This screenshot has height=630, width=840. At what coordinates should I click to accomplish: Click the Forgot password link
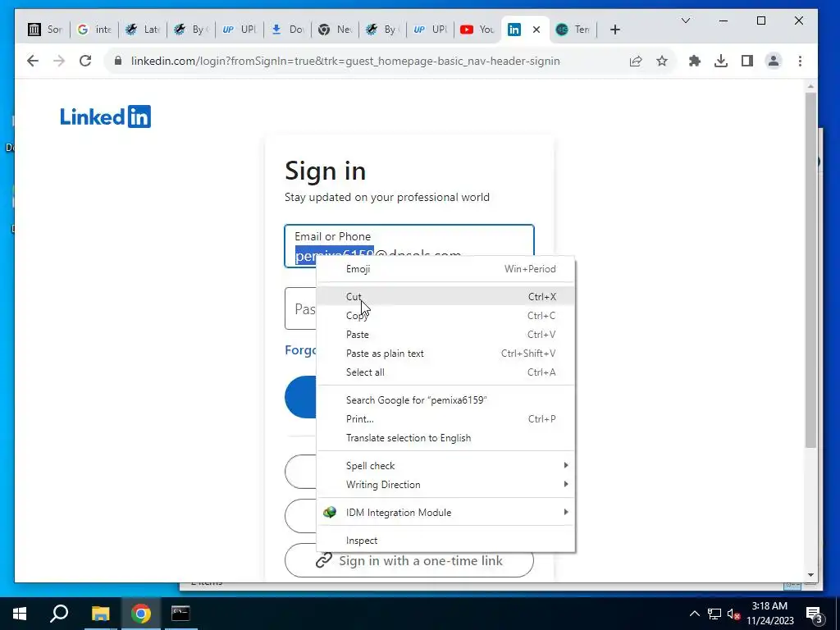[301, 349]
